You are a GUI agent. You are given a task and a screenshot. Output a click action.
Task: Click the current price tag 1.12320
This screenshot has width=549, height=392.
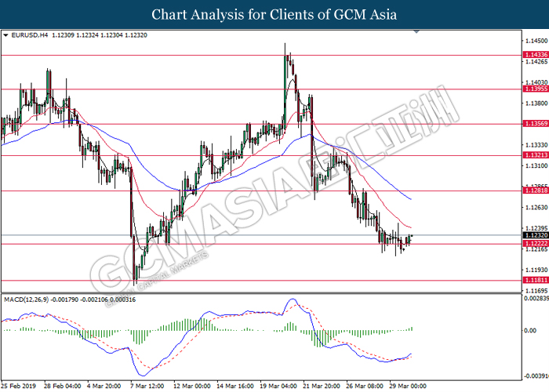[536, 235]
